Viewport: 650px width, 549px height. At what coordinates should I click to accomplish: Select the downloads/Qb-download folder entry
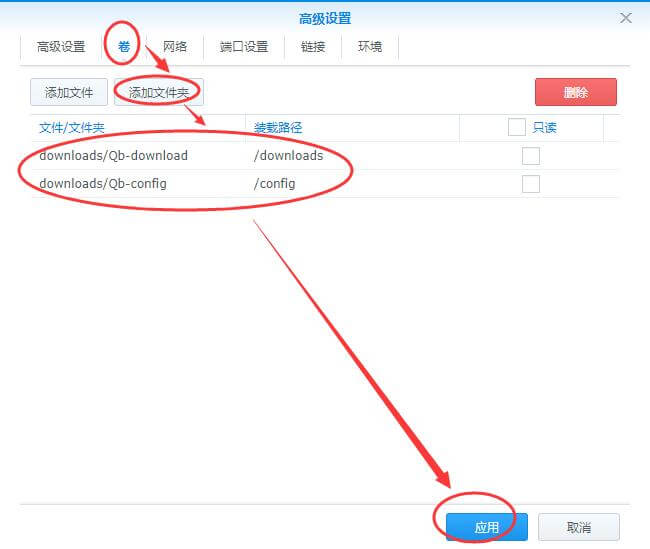[113, 156]
